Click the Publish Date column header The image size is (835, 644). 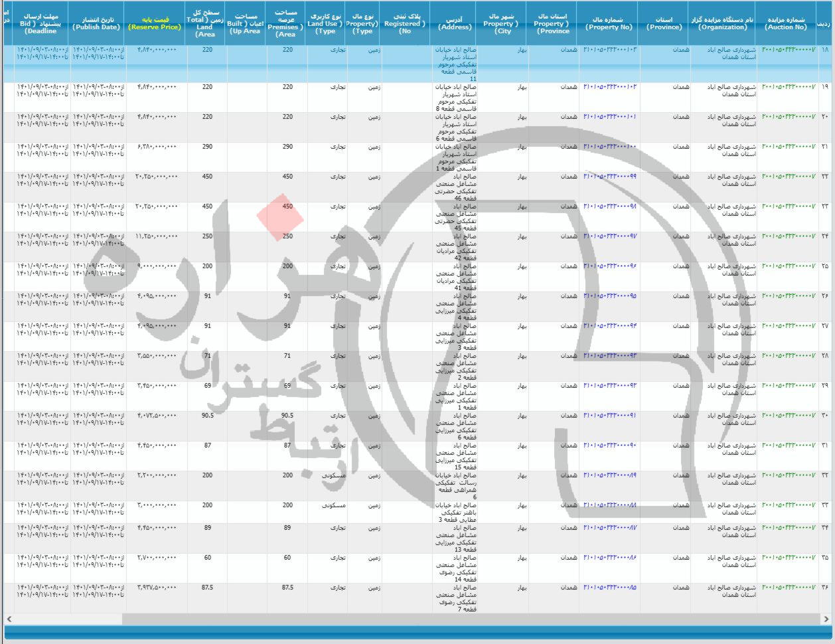click(96, 24)
